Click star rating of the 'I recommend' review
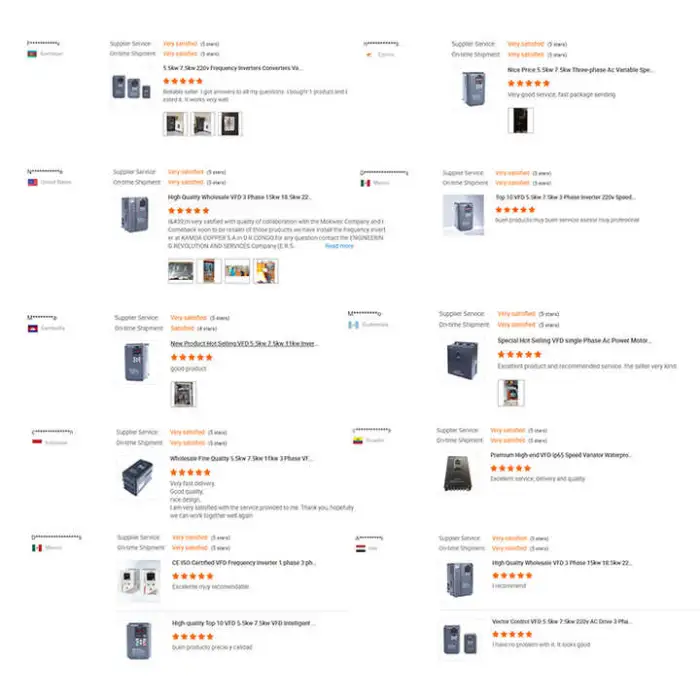700x700 pixels. pyautogui.click(x=512, y=576)
